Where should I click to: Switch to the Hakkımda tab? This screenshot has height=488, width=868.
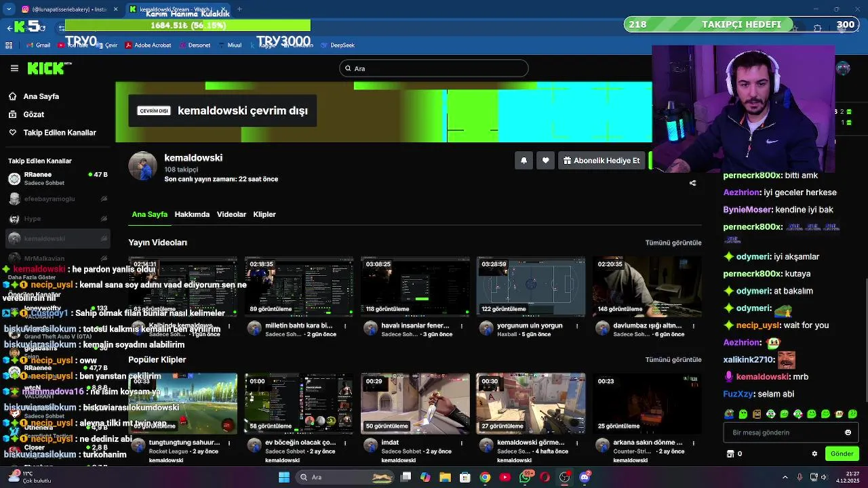pos(192,214)
